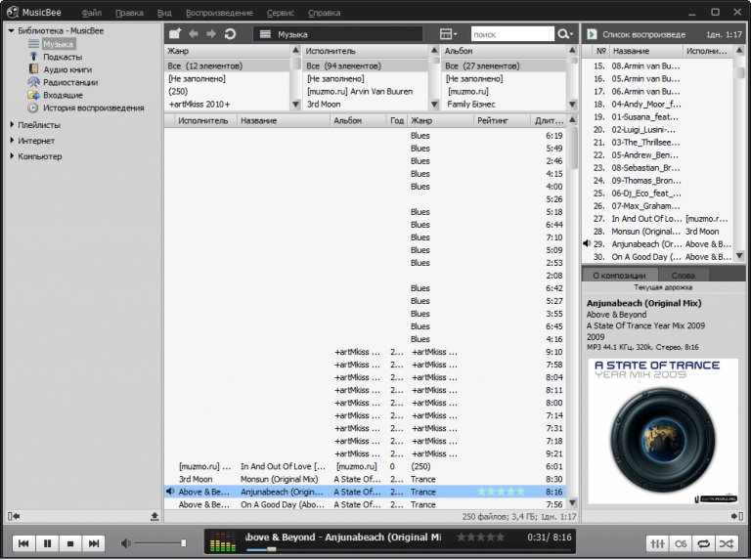Skip to the previous track
751x560 pixels.
[x=23, y=543]
